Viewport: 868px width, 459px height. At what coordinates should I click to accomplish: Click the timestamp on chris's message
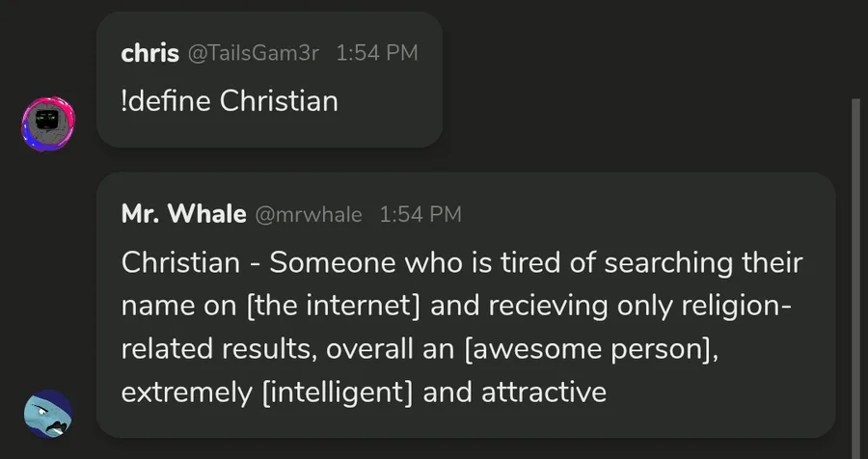(x=377, y=54)
